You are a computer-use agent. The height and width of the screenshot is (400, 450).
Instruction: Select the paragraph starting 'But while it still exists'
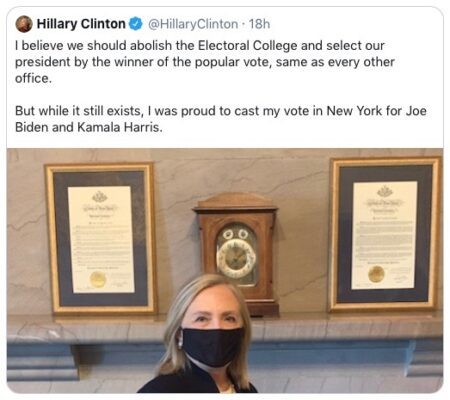coord(221,119)
